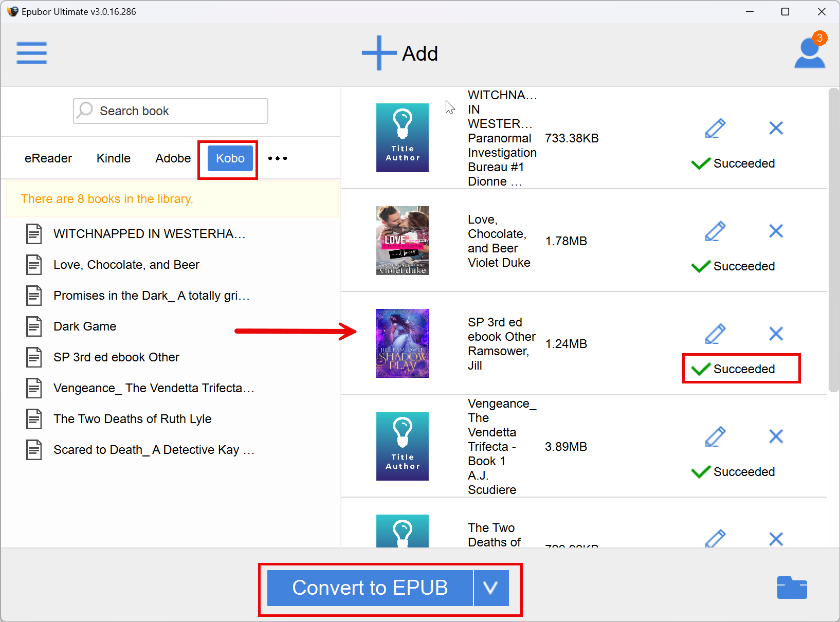This screenshot has height=622, width=840.
Task: Click the Love Chocolate and Beer cover thumbnail
Action: click(403, 241)
